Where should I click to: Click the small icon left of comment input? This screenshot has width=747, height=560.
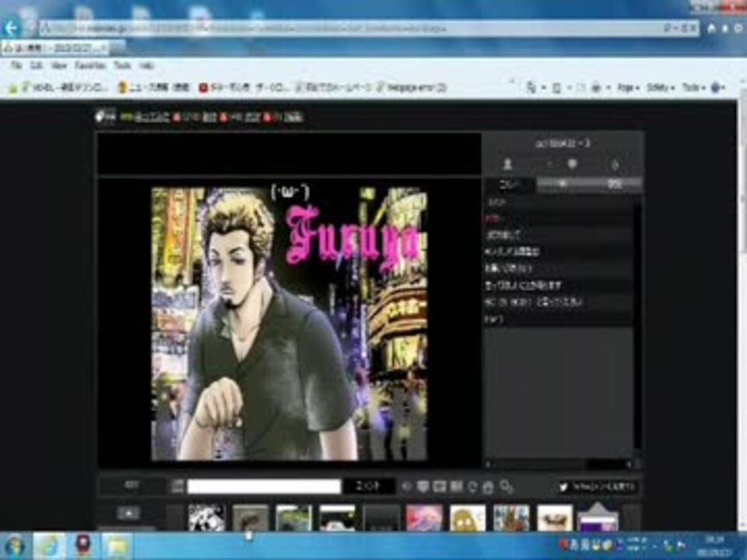[x=177, y=486]
